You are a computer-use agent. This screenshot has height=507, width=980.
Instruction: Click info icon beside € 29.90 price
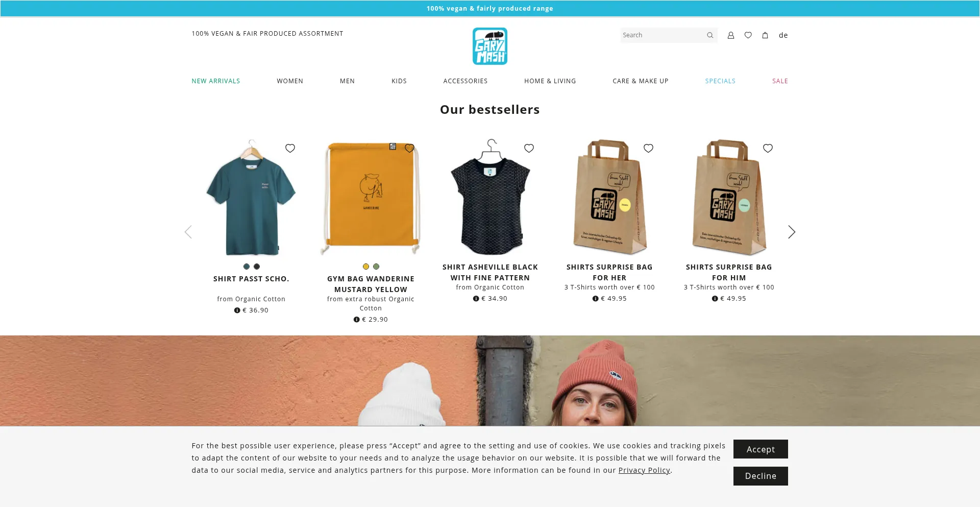[356, 320]
